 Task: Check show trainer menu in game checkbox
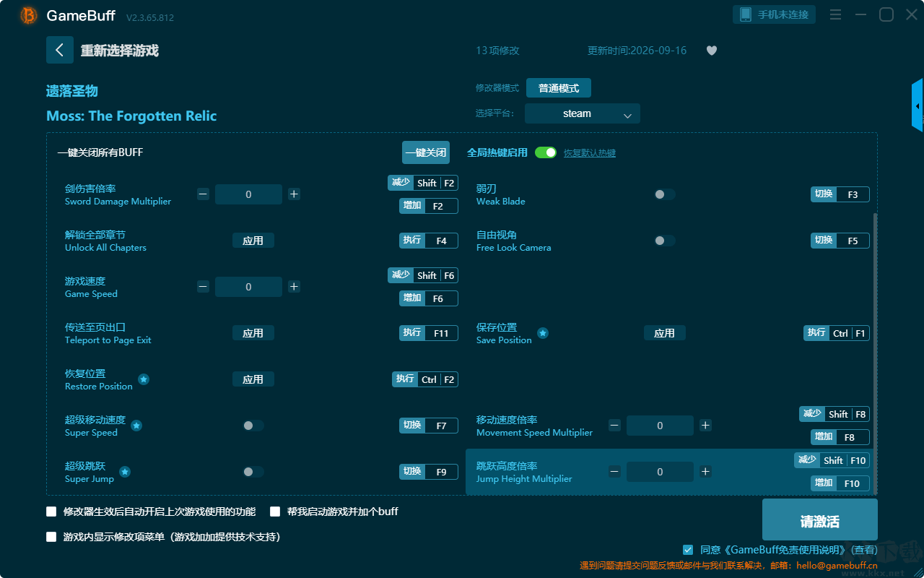(x=51, y=537)
